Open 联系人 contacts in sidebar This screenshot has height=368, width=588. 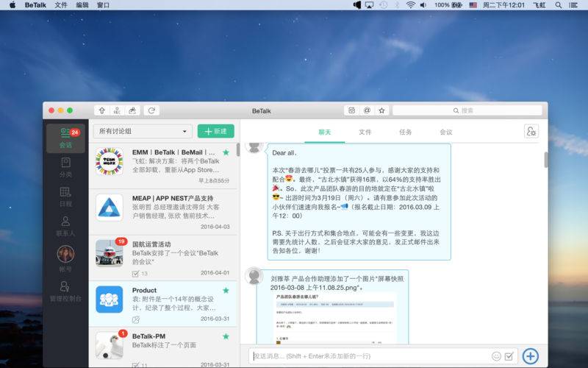coord(65,225)
